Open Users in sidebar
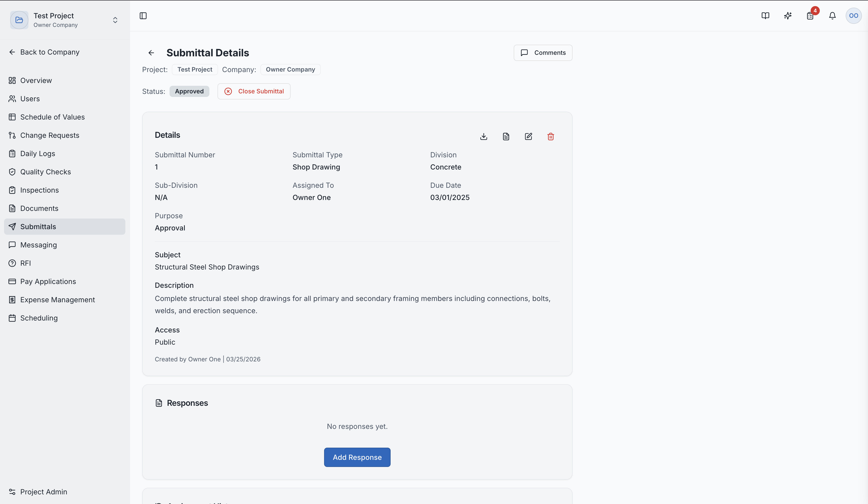The height and width of the screenshot is (504, 868). (65, 98)
